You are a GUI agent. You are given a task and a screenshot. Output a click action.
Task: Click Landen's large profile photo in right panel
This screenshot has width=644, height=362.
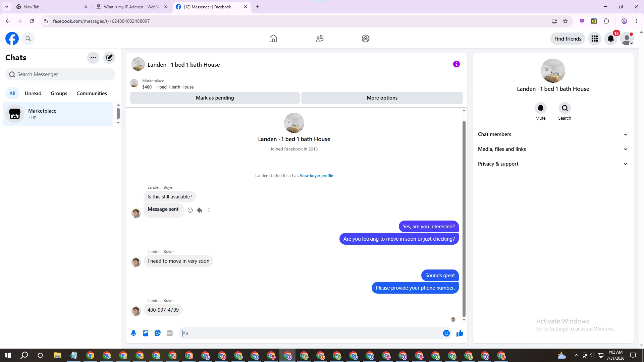[553, 71]
